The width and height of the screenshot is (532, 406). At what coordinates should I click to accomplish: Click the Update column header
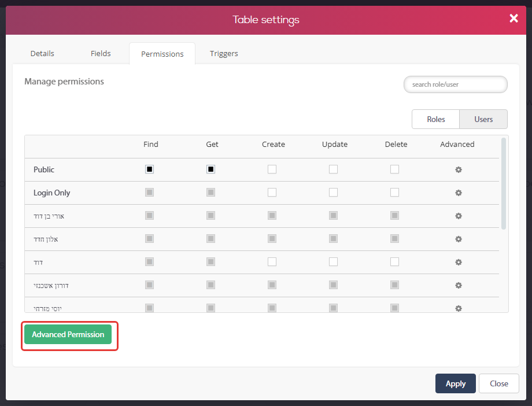coord(335,144)
